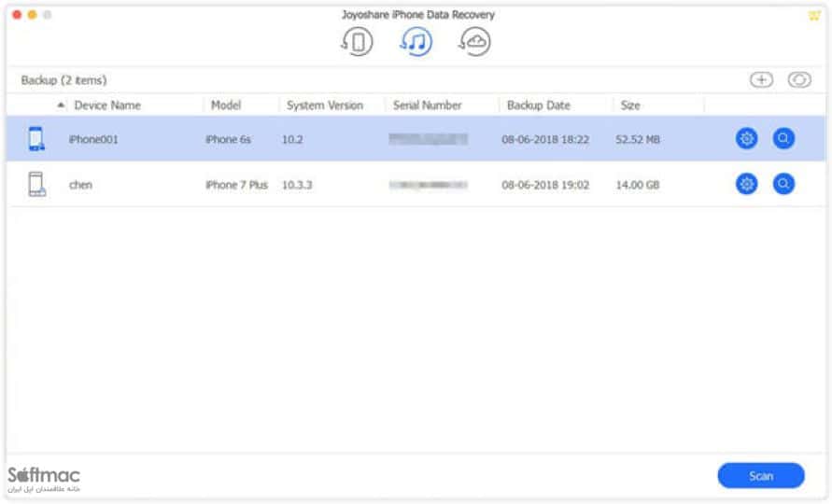Viewport: 832px width, 504px height.
Task: Select Recover from iTunes backup icon
Action: [416, 42]
